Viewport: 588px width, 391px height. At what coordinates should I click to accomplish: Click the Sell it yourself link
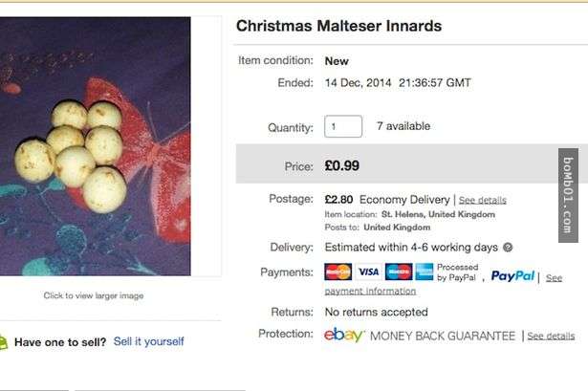tap(148, 341)
